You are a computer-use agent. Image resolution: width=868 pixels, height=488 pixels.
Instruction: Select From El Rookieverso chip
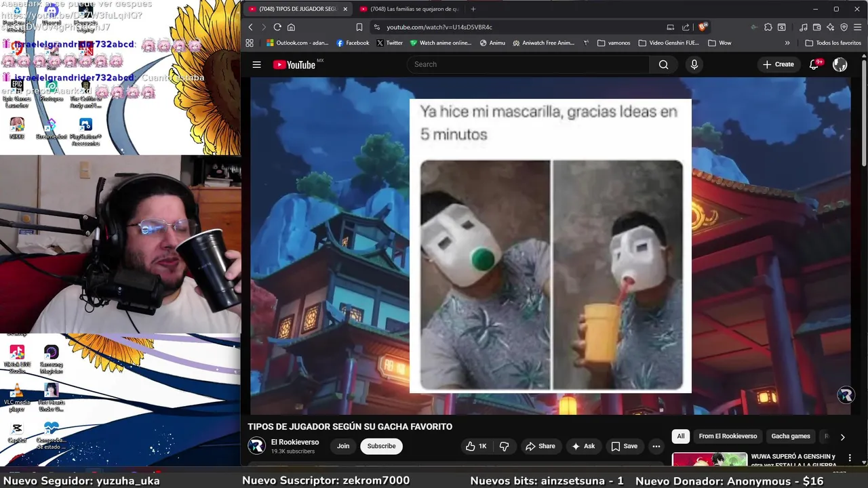coord(728,436)
